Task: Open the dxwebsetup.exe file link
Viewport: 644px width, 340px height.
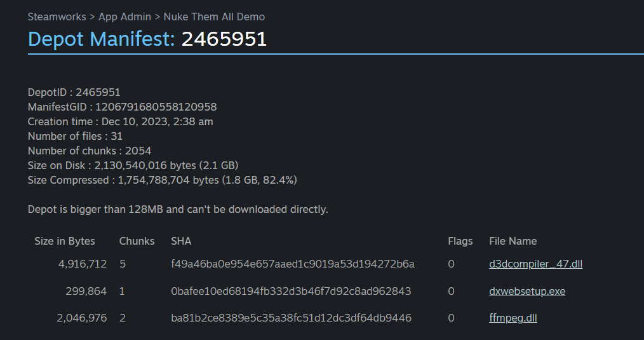Action: [x=527, y=291]
